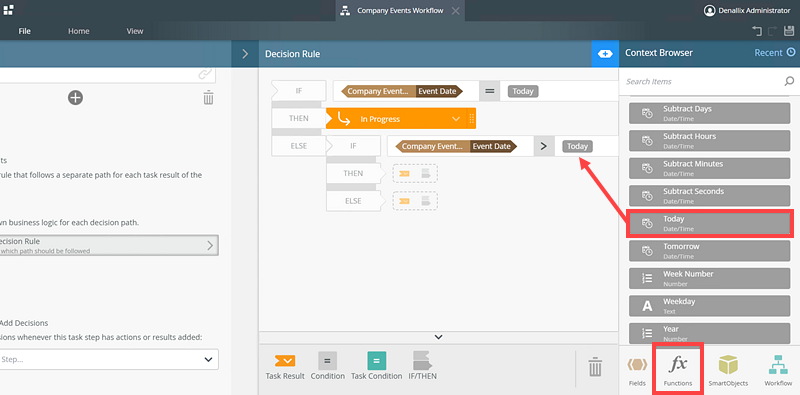Select the Year number function
The height and width of the screenshot is (395, 800).
[x=709, y=333]
